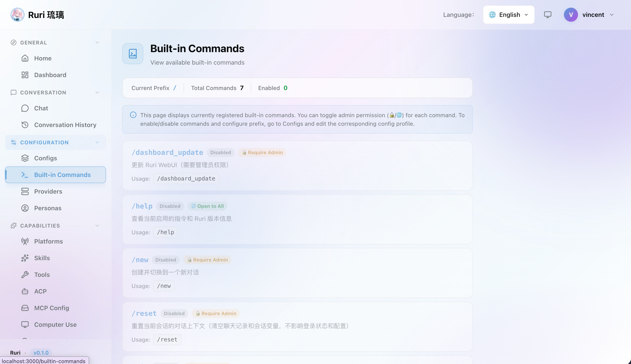The image size is (631, 364).
Task: Go to Skills page
Action: [x=55, y=258]
